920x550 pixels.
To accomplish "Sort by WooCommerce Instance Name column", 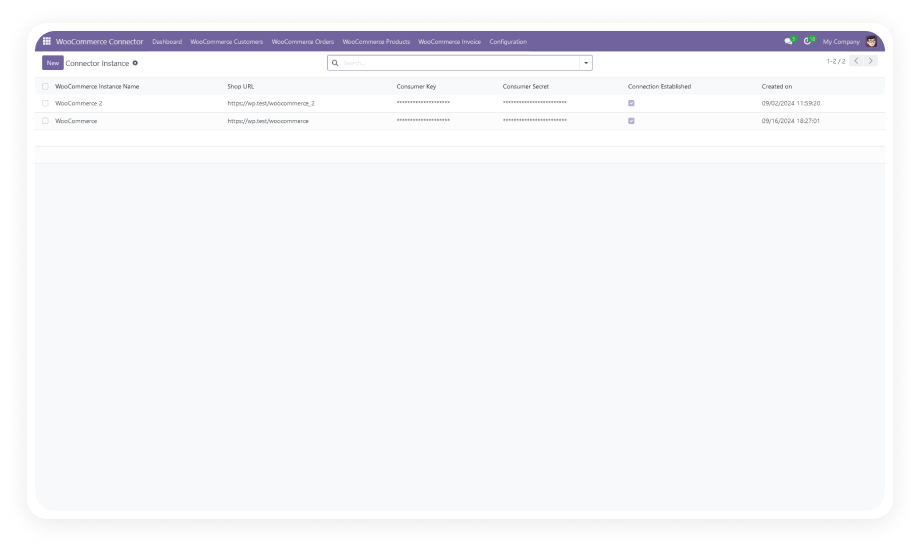I will click(97, 86).
